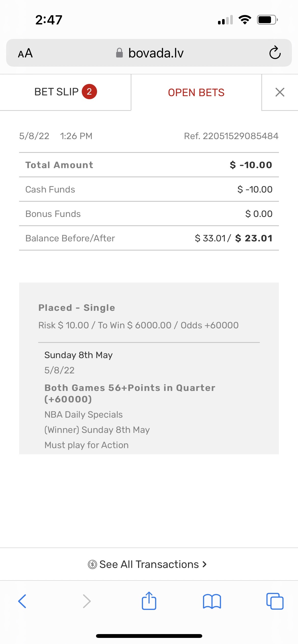The width and height of the screenshot is (298, 644).
Task: Switch to the Bet Slip tab
Action: tap(57, 92)
